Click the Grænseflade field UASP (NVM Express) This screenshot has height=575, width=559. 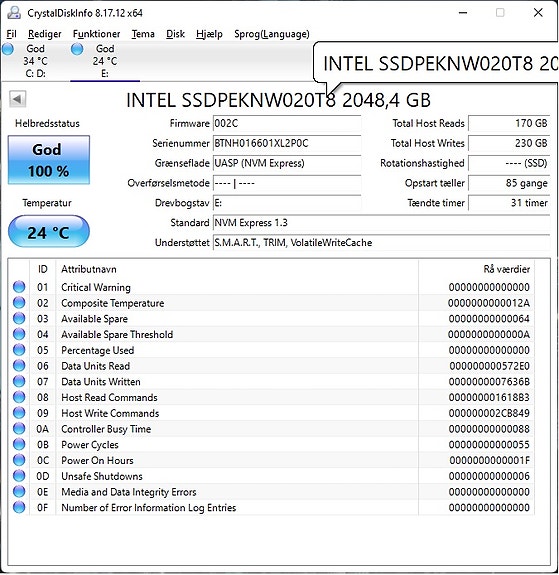point(287,163)
